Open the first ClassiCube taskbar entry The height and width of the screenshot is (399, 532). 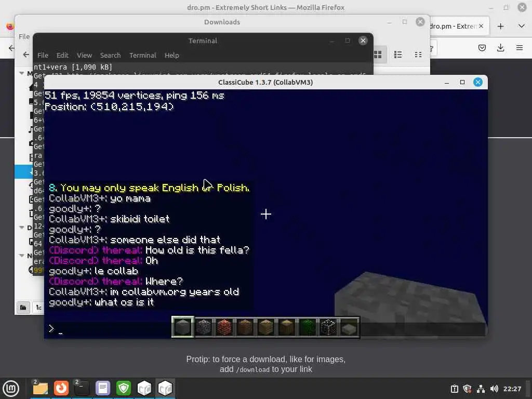(x=144, y=388)
